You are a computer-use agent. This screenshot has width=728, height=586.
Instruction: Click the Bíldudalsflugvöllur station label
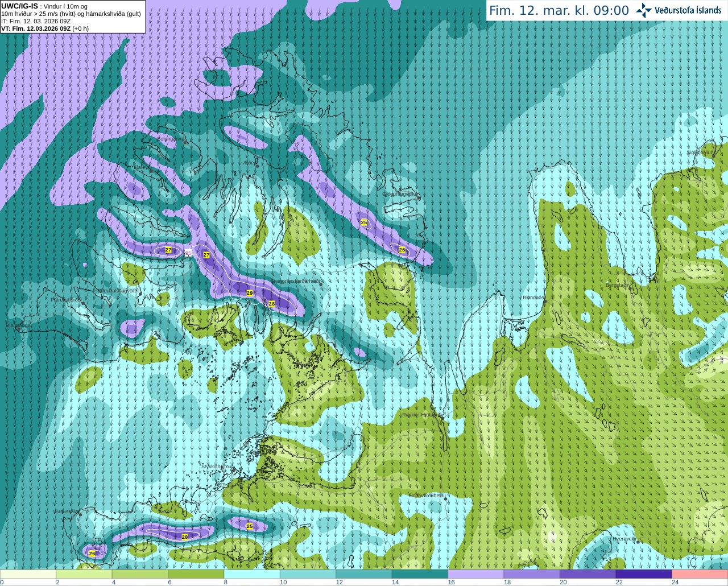tap(118, 290)
